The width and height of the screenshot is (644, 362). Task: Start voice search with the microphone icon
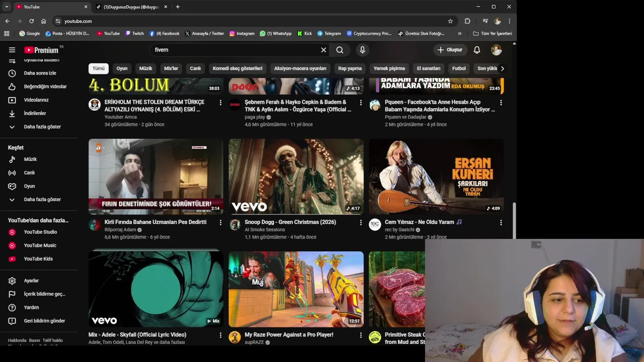362,50
